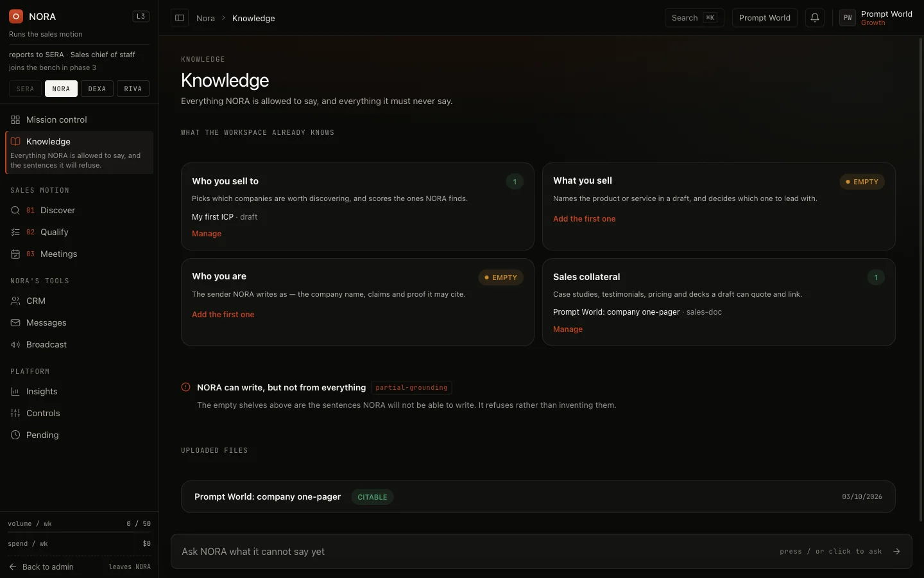Screen dimensions: 924x578
Task: Click the EMPTY badge on Who you are
Action: coord(501,277)
